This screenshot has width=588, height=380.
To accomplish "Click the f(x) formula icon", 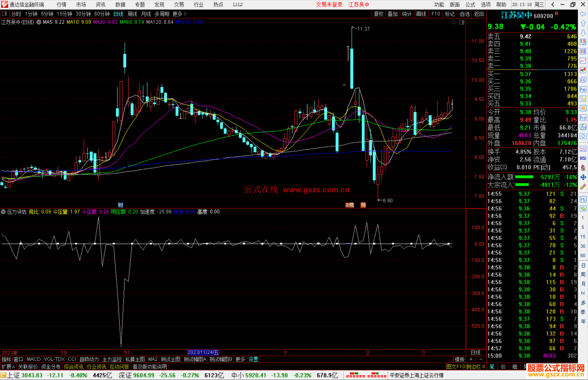I will 583,127.
